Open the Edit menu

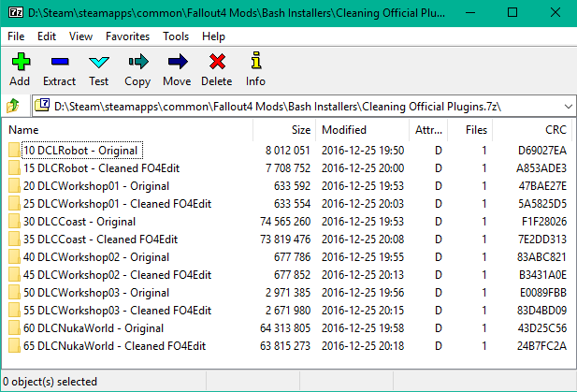pos(47,36)
